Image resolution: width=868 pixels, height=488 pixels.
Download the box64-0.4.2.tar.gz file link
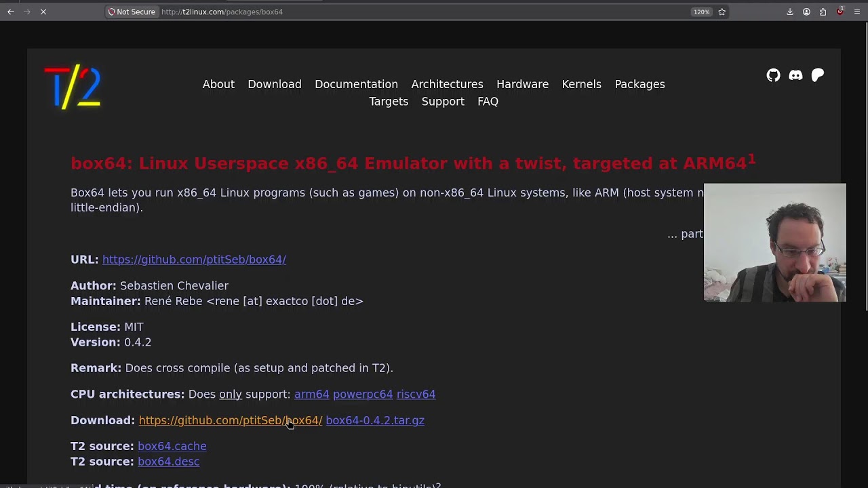(x=375, y=421)
